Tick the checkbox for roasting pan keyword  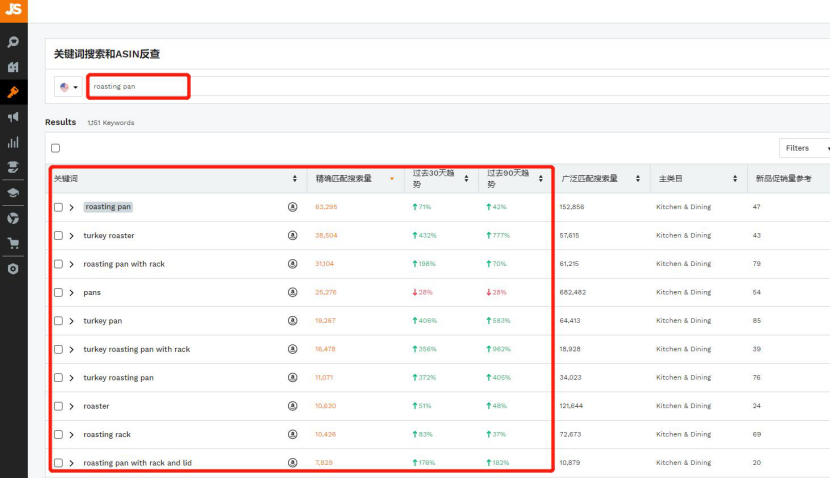point(58,207)
